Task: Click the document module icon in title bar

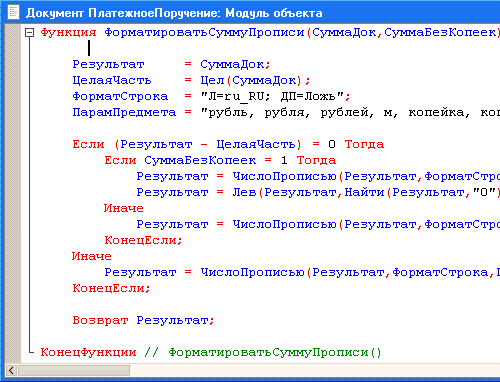Action: click(x=13, y=12)
